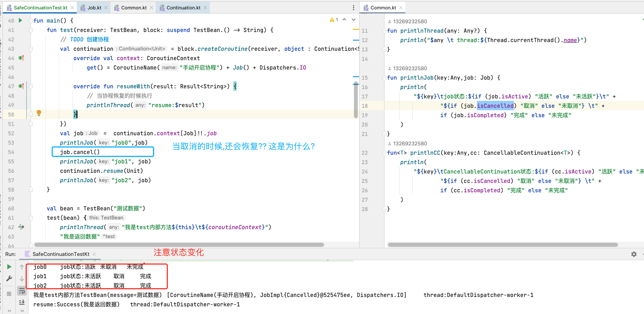Close the Job.kt editor tab

pyautogui.click(x=106, y=8)
